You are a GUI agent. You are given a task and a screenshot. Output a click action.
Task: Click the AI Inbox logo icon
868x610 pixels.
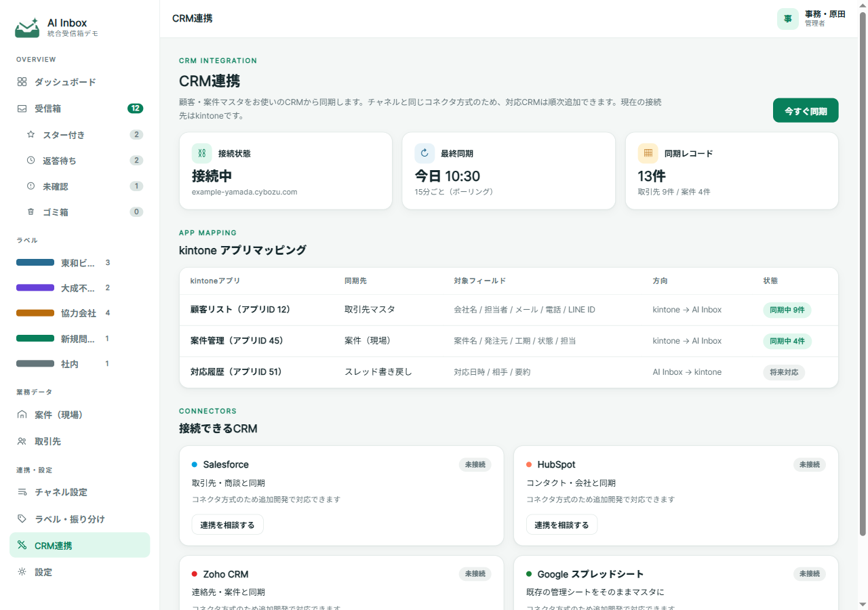pyautogui.click(x=27, y=28)
